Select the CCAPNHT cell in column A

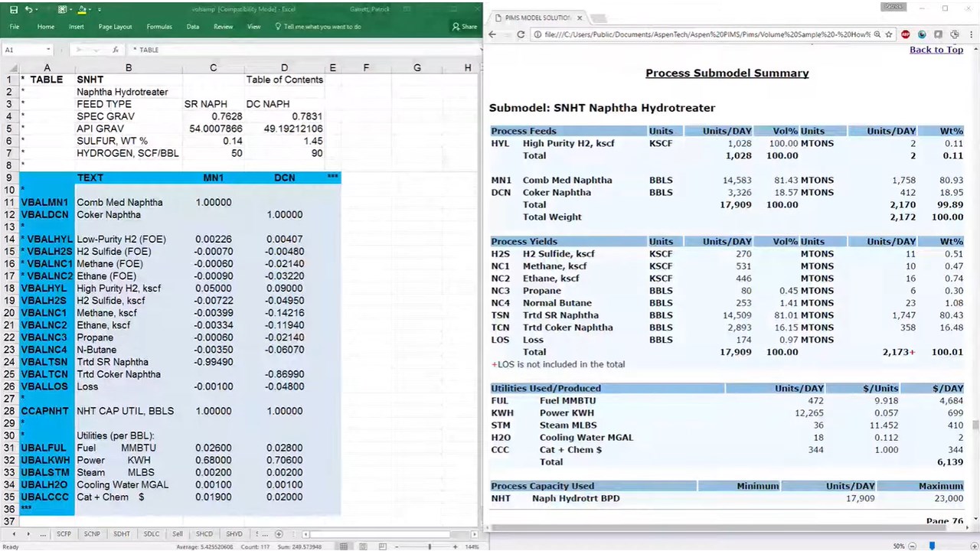(x=47, y=411)
